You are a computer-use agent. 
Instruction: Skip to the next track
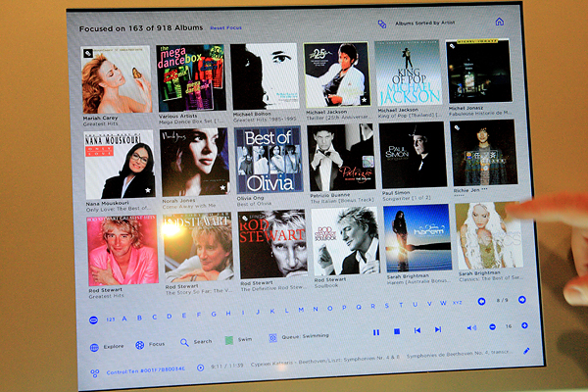(438, 329)
